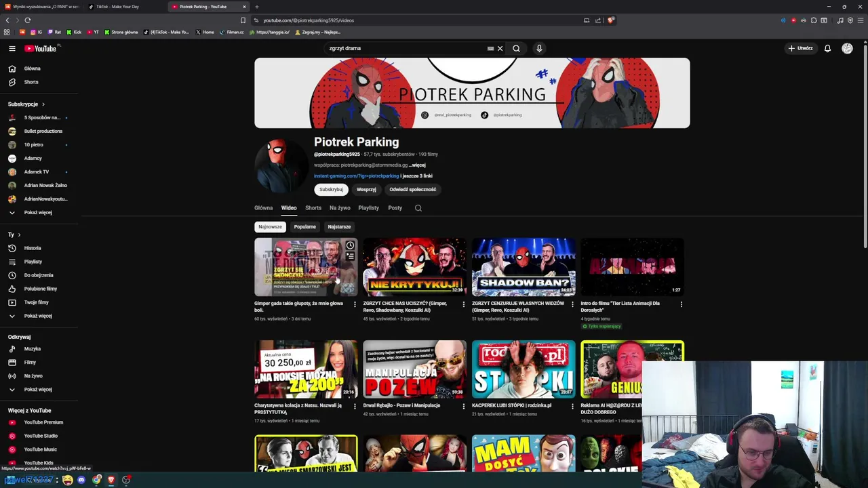The height and width of the screenshot is (488, 868).
Task: Open YouTube Studio link
Action: [39, 436]
